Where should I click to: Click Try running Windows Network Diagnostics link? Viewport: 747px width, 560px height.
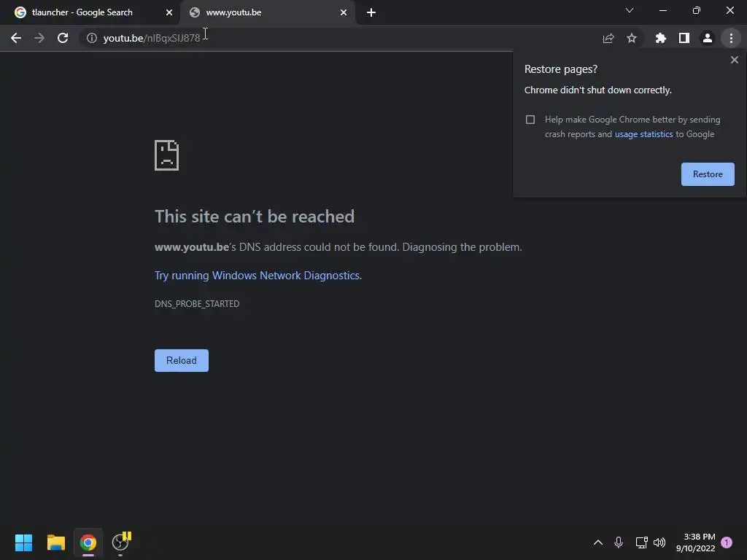(x=258, y=276)
